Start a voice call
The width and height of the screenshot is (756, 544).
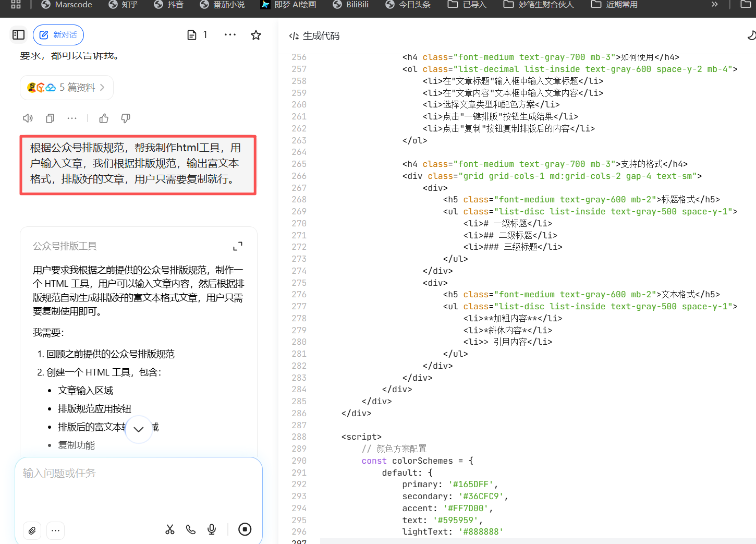190,529
